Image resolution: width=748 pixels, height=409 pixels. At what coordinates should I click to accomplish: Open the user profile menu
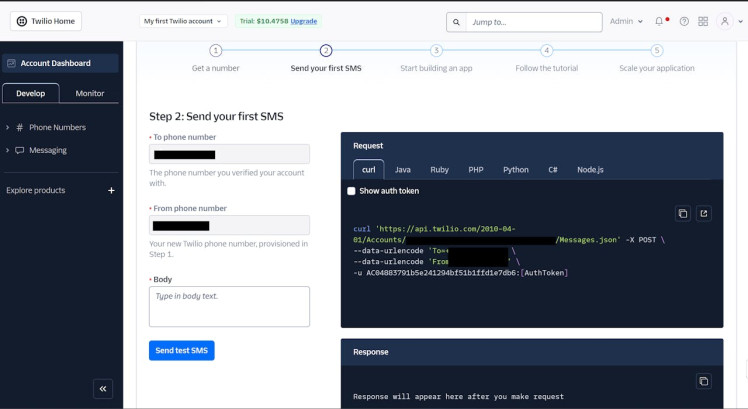(x=726, y=21)
